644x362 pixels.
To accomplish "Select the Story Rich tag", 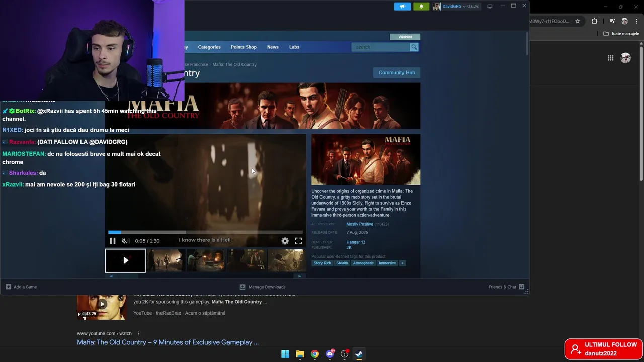I will click(x=323, y=263).
